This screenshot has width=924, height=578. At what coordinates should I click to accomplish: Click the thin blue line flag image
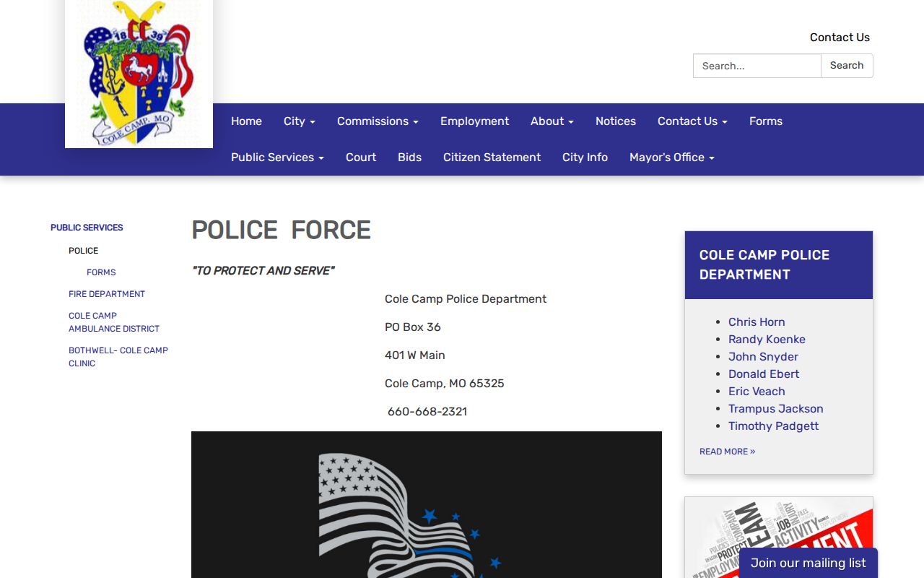pos(427,504)
